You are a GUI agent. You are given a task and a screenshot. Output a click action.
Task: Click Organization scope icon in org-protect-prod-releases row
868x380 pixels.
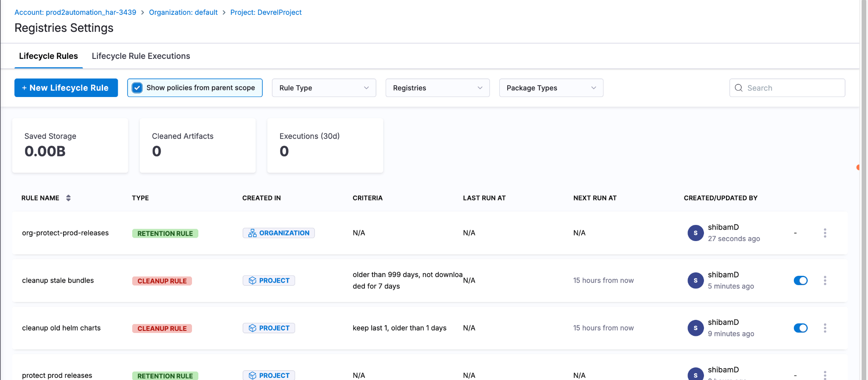(253, 233)
